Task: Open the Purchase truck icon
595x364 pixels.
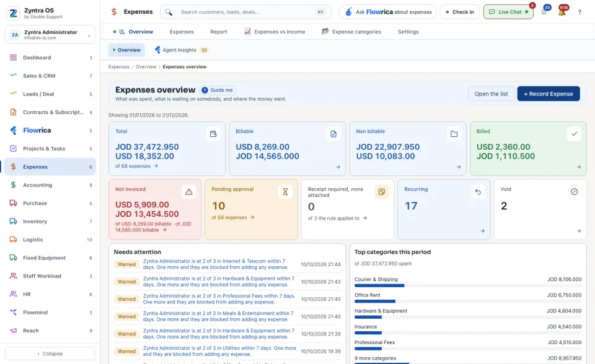Action: [13, 203]
